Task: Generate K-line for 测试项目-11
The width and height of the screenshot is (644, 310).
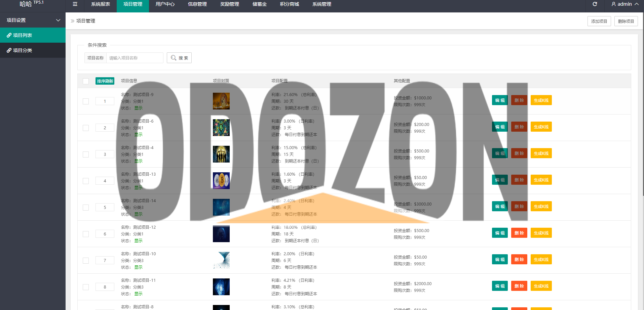Action: click(x=541, y=286)
